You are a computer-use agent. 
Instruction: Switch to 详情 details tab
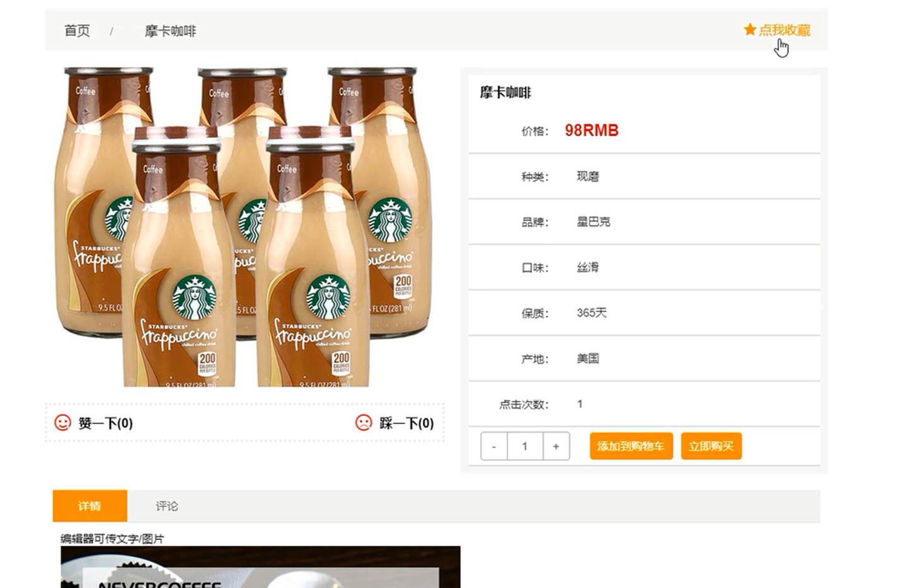point(89,505)
